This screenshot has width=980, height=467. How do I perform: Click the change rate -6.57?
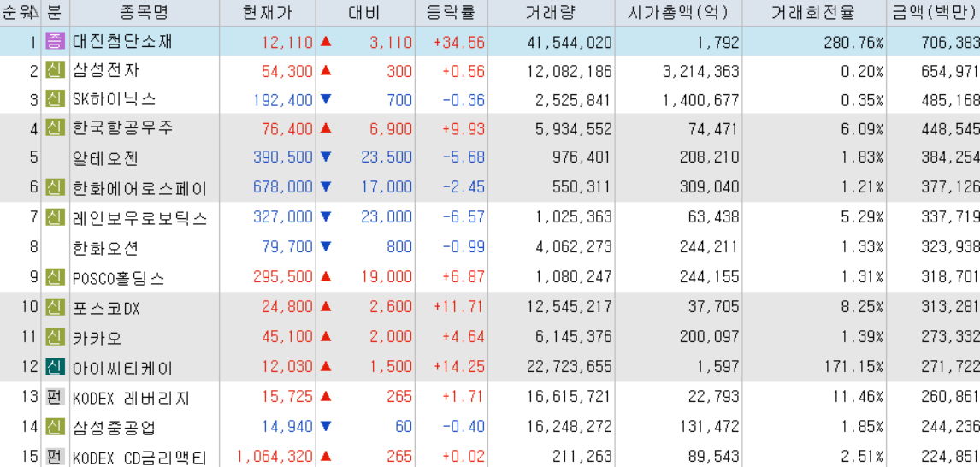coord(463,217)
